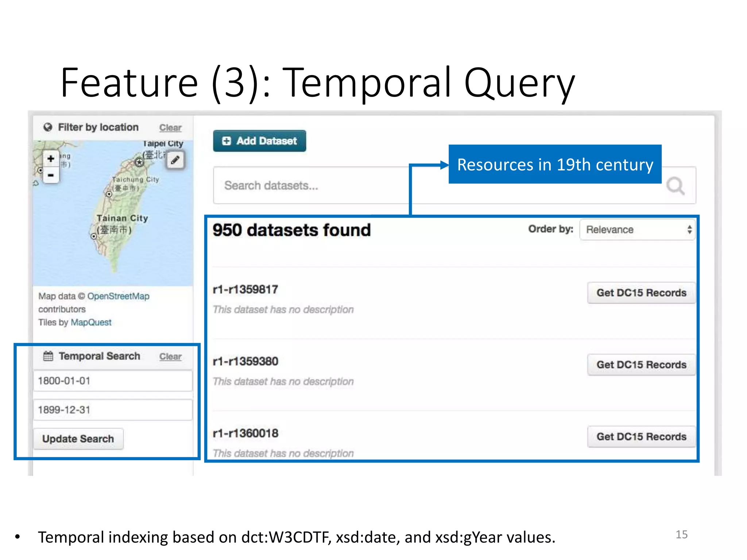Screen dimensions: 747x560
Task: Get DC15 Records for r1-r1359380
Action: click(641, 365)
